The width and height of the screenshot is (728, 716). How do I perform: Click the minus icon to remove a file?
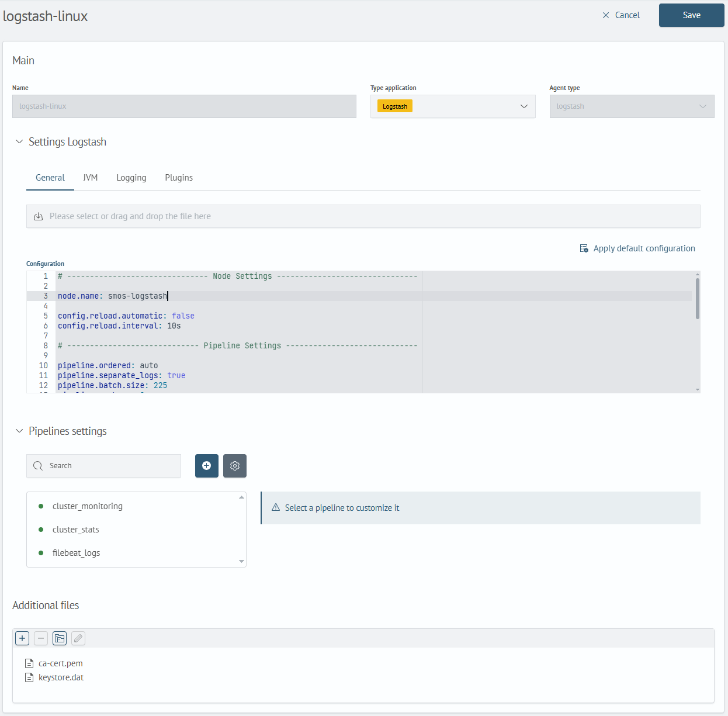coord(40,638)
